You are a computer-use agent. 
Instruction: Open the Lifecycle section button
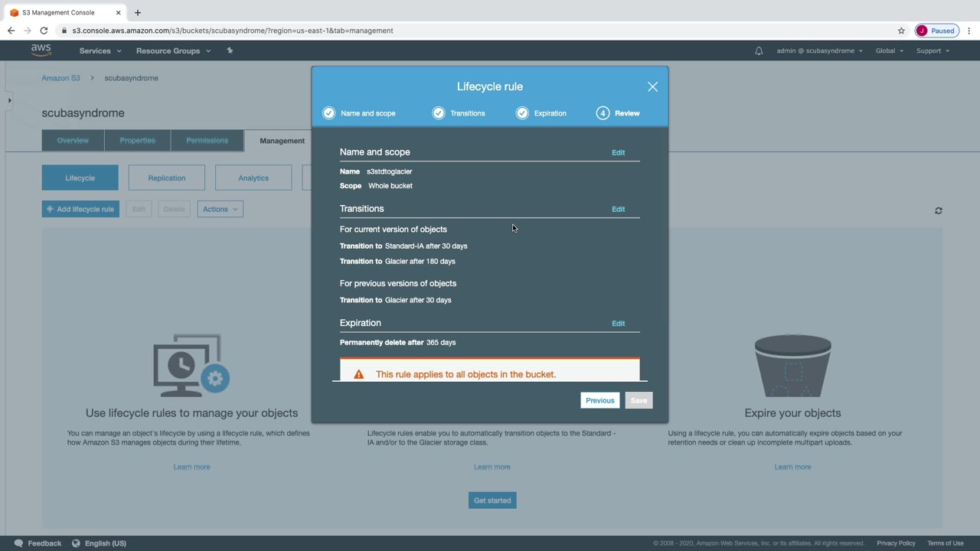[80, 178]
